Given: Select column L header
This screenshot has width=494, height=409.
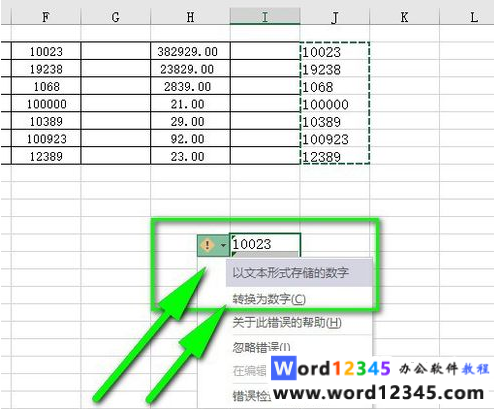Looking at the screenshot, I should click(x=467, y=17).
